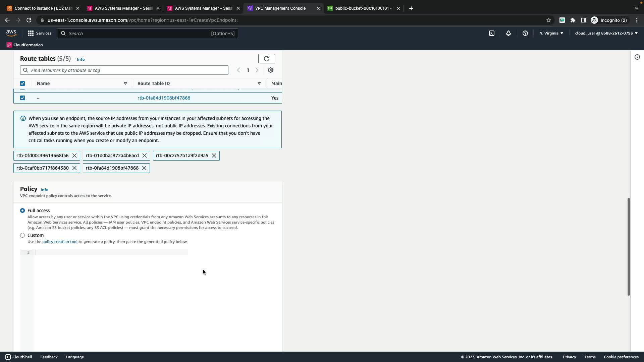Open route table preferences gear
Screen dimensions: 644x362
tap(271, 70)
